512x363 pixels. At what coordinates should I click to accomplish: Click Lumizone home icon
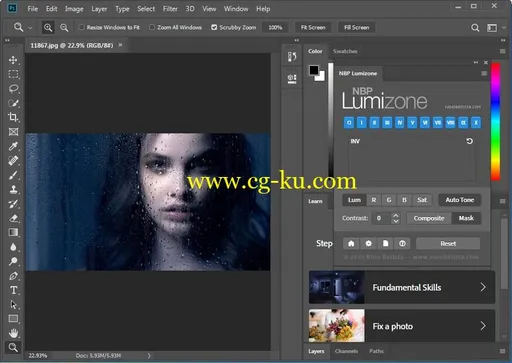[351, 244]
